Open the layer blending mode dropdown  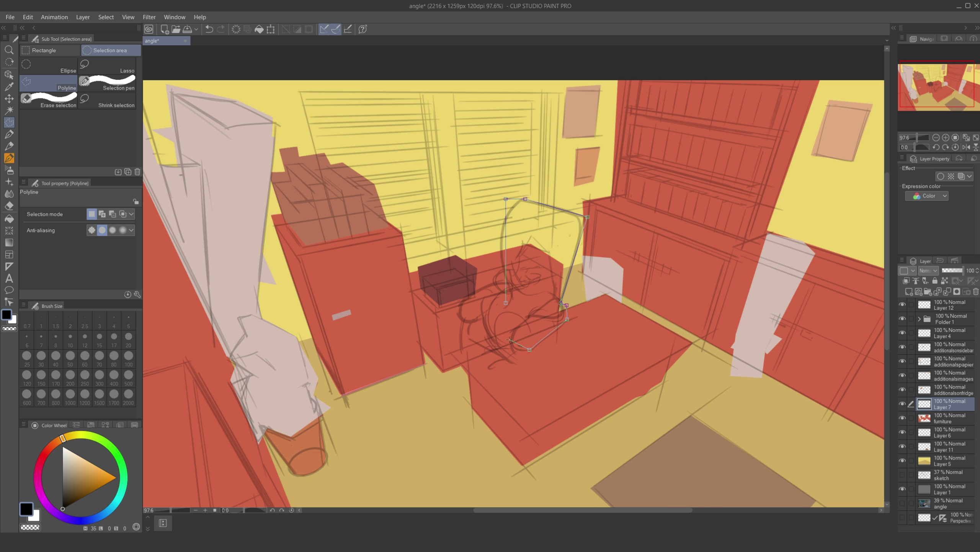pos(928,271)
